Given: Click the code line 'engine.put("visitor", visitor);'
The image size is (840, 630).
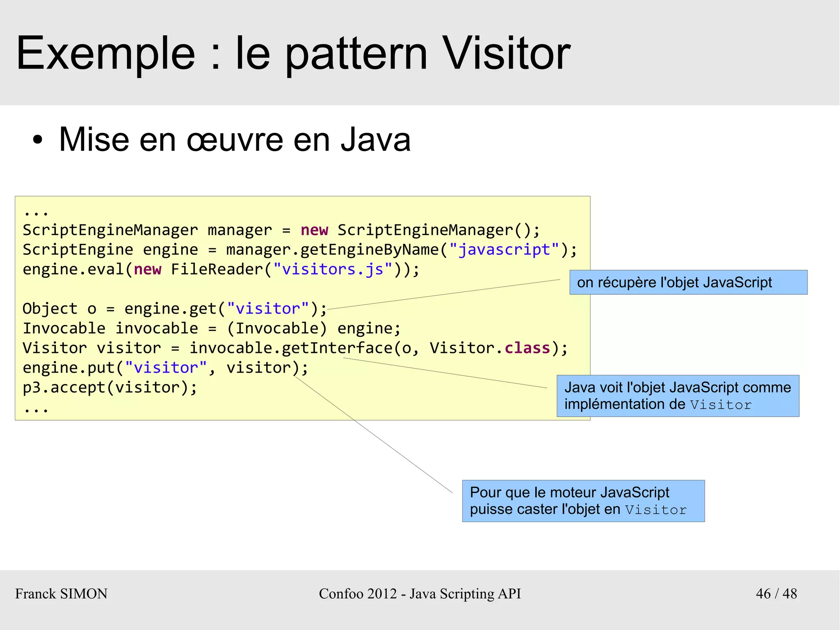Looking at the screenshot, I should 165,368.
